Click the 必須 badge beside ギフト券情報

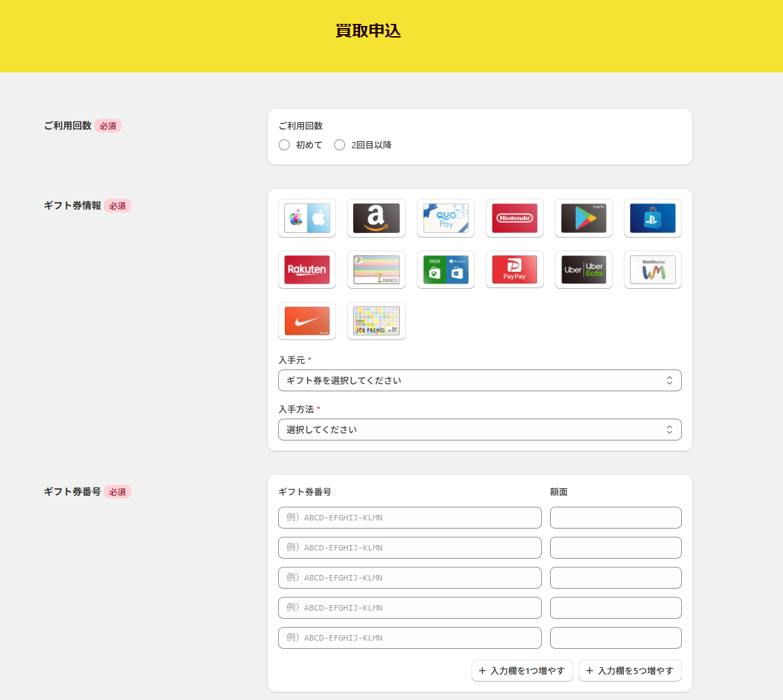(118, 206)
